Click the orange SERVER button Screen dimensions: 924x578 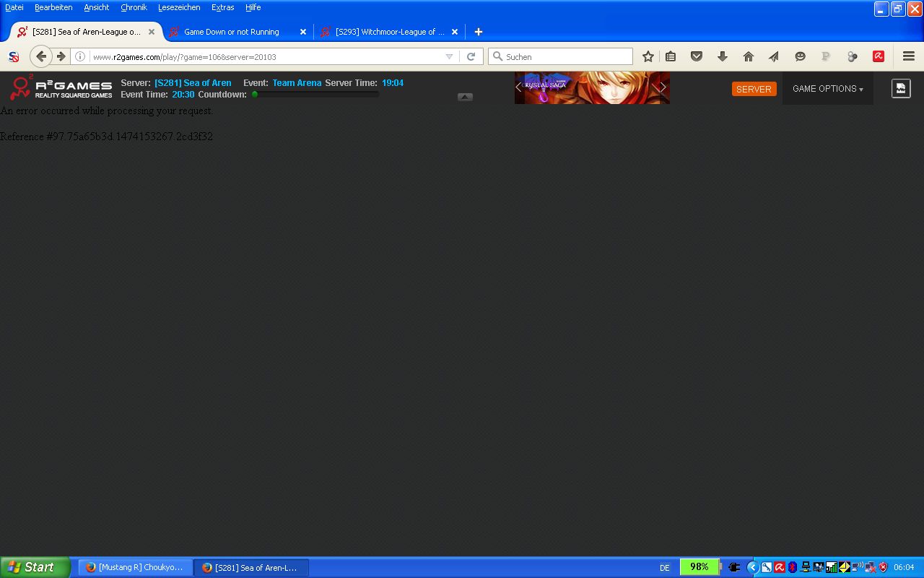tap(754, 89)
